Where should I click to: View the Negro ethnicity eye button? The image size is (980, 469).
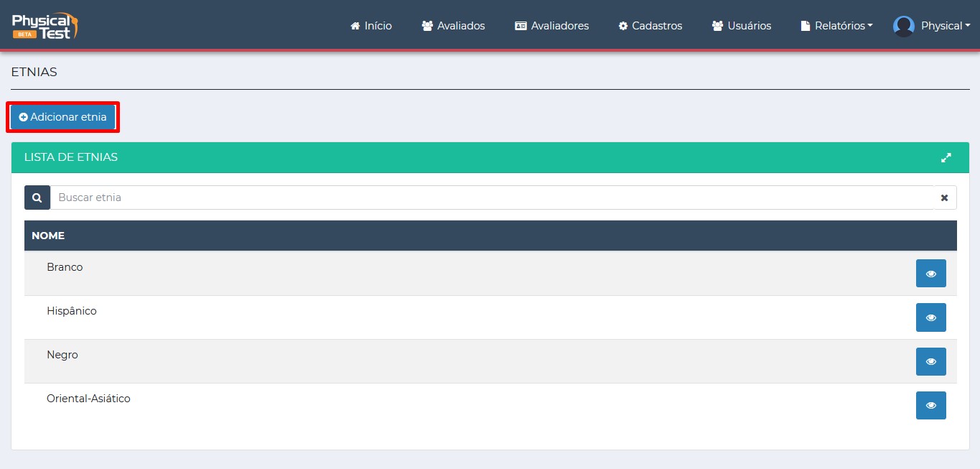click(930, 361)
